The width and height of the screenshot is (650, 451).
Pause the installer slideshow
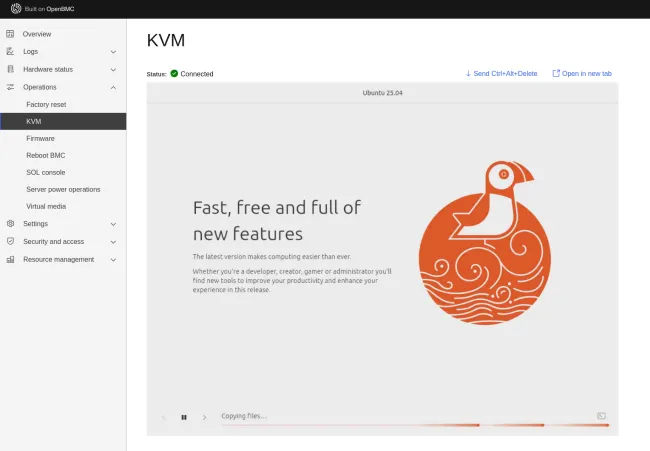click(x=184, y=417)
